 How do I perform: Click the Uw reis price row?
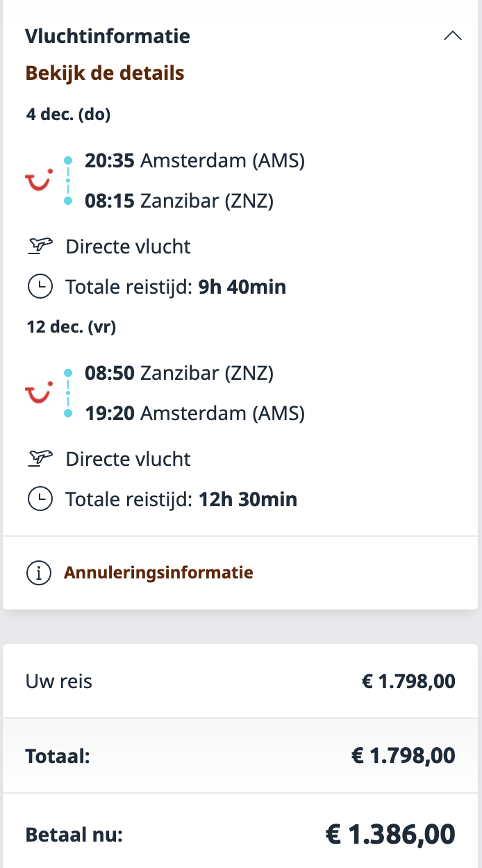(x=240, y=681)
